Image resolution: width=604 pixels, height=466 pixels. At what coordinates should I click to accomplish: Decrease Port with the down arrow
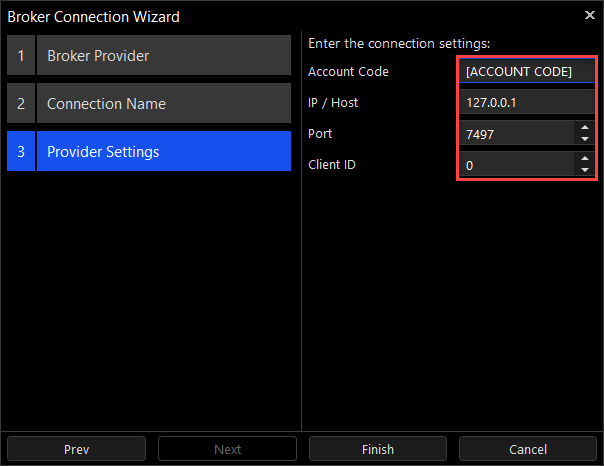pyautogui.click(x=585, y=139)
